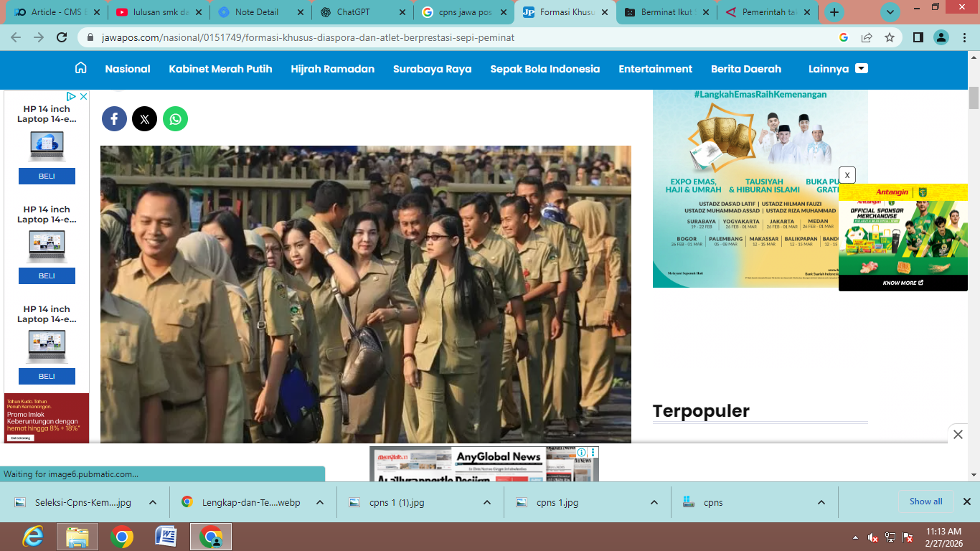Click the browser forward arrow
Image resolution: width=980 pixels, height=551 pixels.
pos(39,37)
